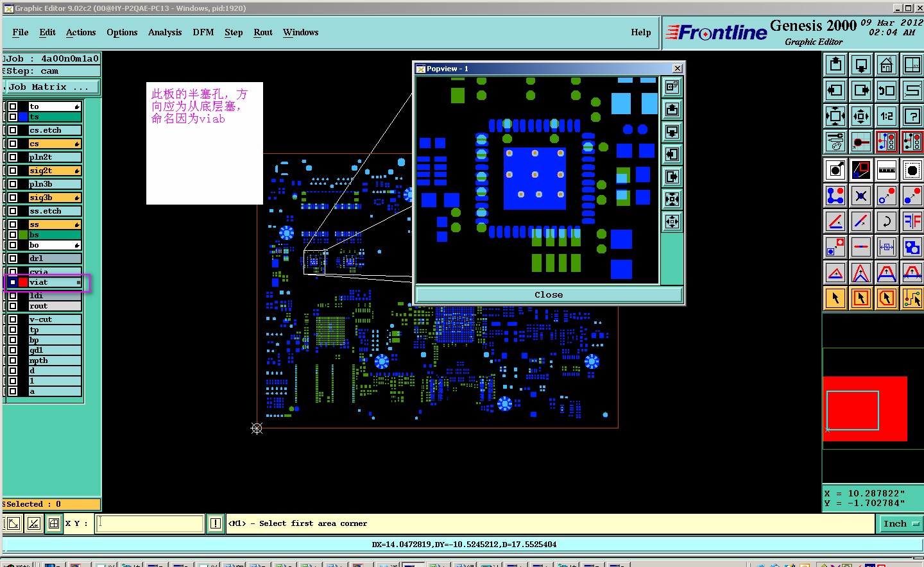
Task: Click the black-red zoom area window icon
Action: [860, 170]
